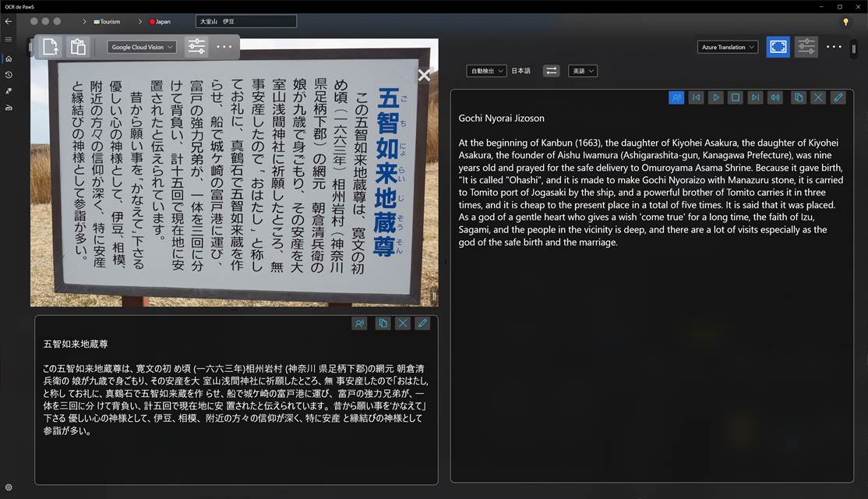The width and height of the screenshot is (868, 499).
Task: Toggle full-screen capture mode button
Action: (x=778, y=47)
